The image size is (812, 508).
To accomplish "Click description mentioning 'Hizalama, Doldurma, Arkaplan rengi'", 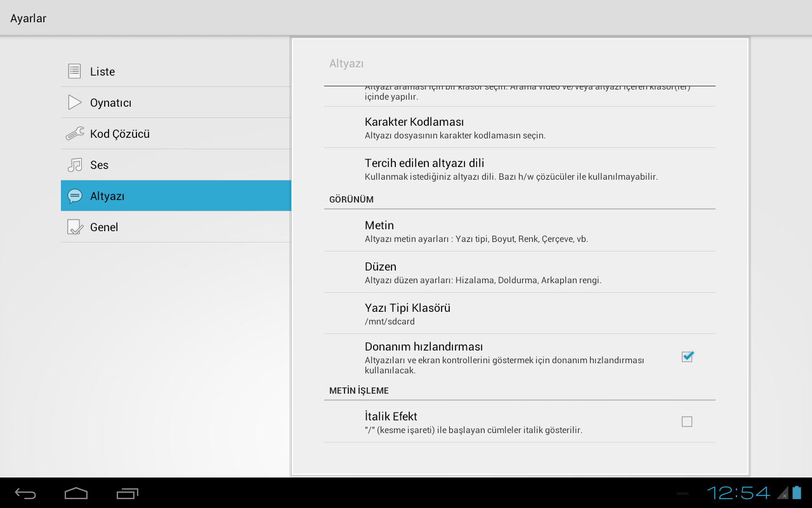I will click(483, 280).
